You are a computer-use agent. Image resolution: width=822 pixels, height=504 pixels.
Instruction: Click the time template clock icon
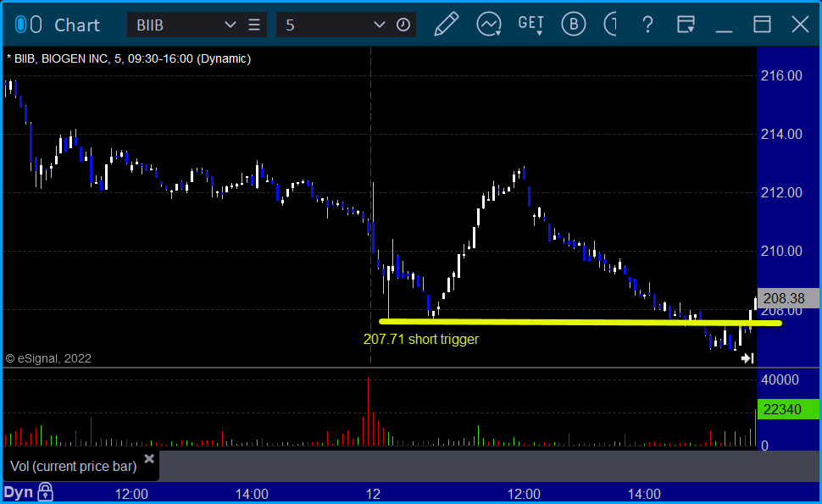(403, 25)
